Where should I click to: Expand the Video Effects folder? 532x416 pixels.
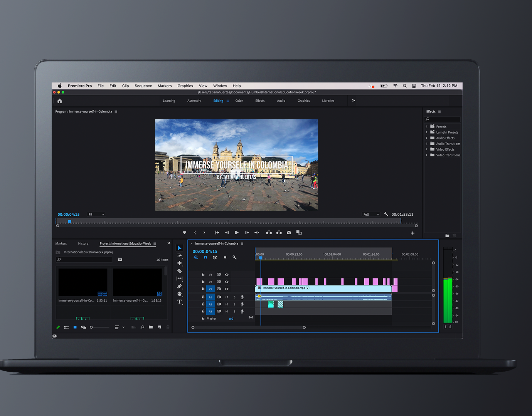(x=426, y=149)
